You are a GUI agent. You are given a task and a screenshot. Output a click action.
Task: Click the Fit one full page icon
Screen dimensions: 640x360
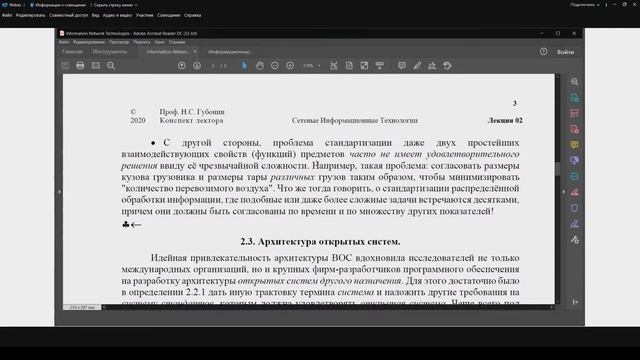pyautogui.click(x=349, y=66)
